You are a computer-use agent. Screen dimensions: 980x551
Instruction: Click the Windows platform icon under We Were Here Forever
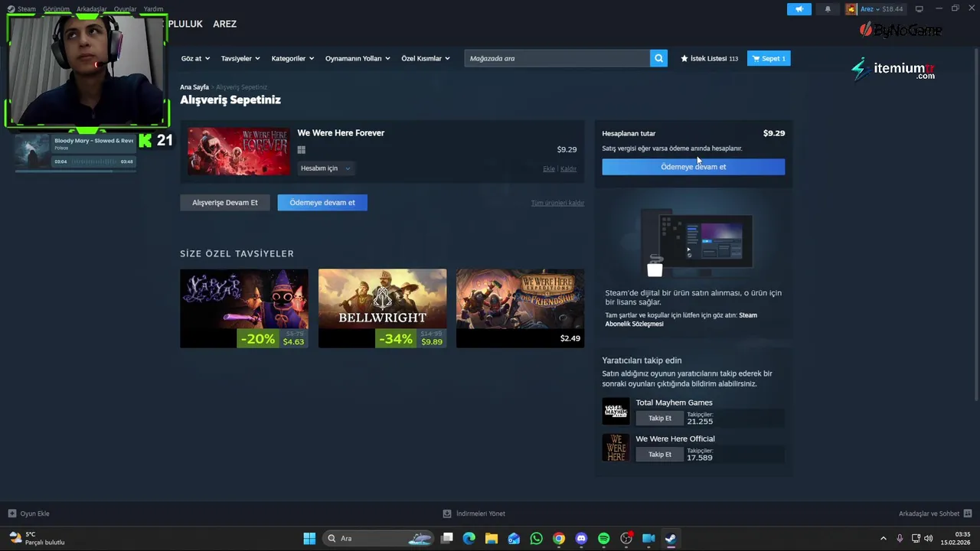tap(302, 150)
